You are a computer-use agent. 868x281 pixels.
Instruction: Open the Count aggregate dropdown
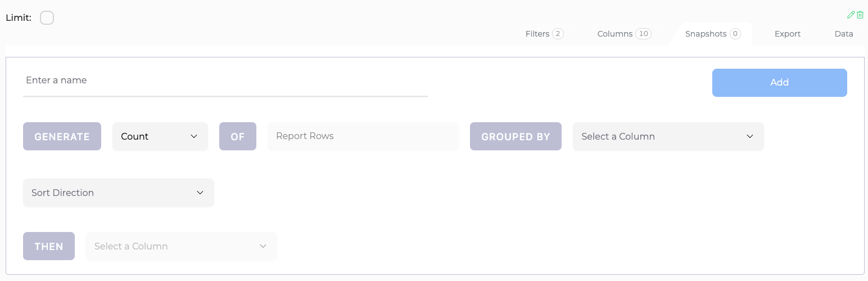pyautogui.click(x=160, y=136)
